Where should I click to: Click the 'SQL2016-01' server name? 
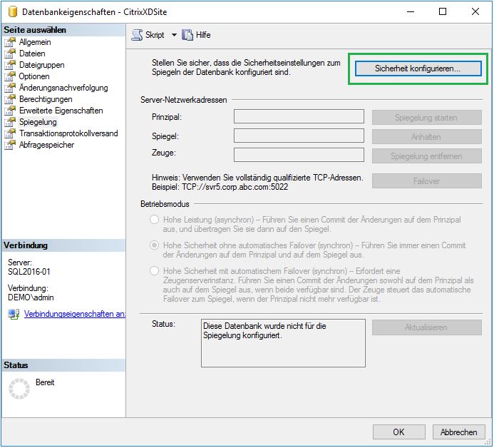pyautogui.click(x=29, y=272)
